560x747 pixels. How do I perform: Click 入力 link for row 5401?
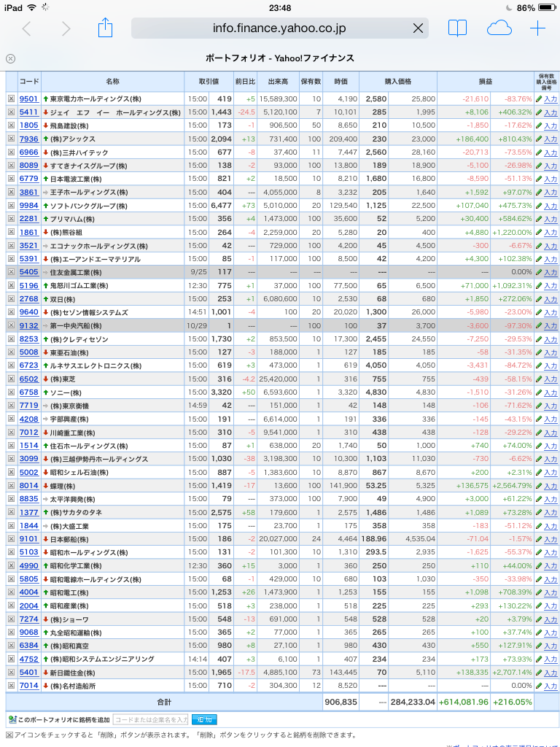click(x=551, y=673)
